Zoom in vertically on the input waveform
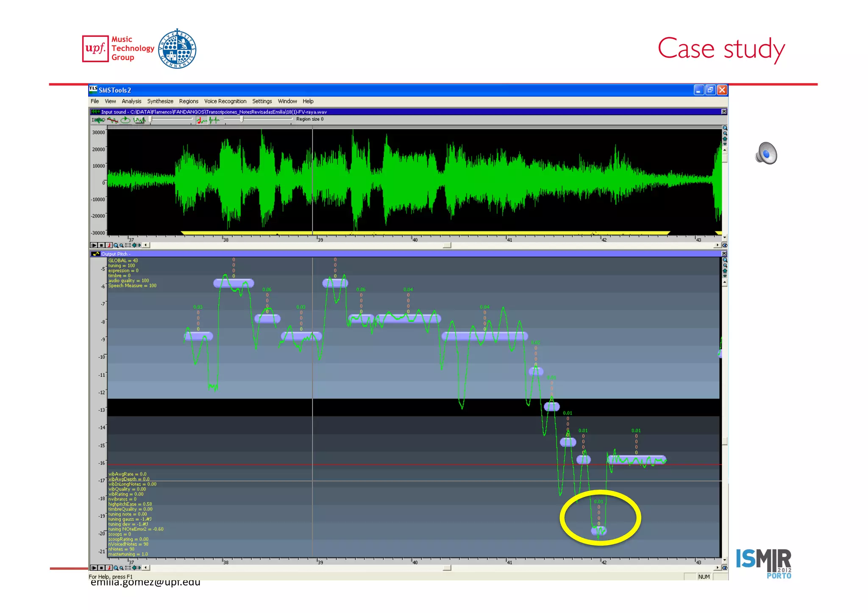868x613 pixels. click(725, 128)
